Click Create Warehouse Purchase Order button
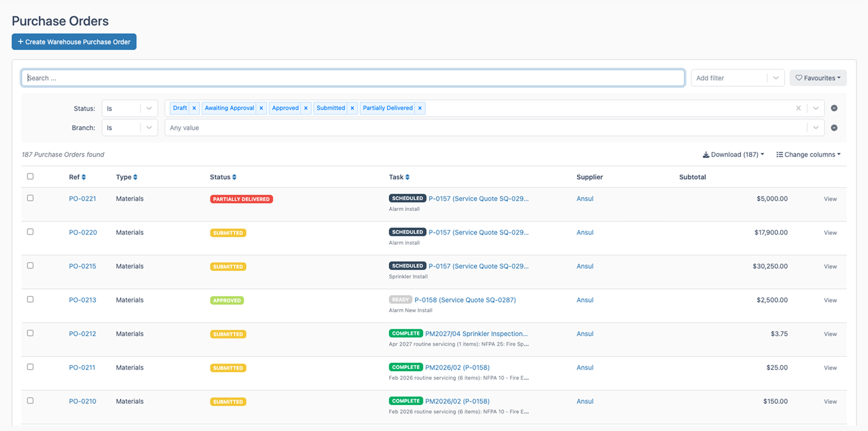Screen dimensions: 868x431 (x=74, y=42)
